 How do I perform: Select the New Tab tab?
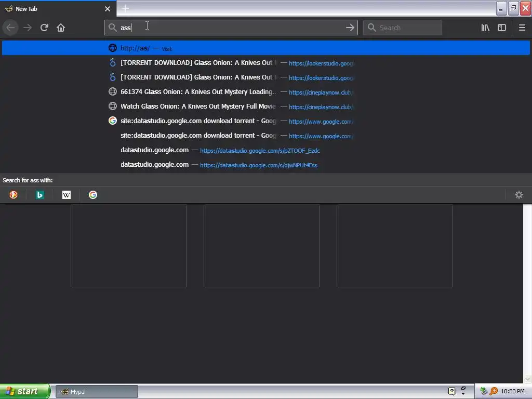click(58, 9)
